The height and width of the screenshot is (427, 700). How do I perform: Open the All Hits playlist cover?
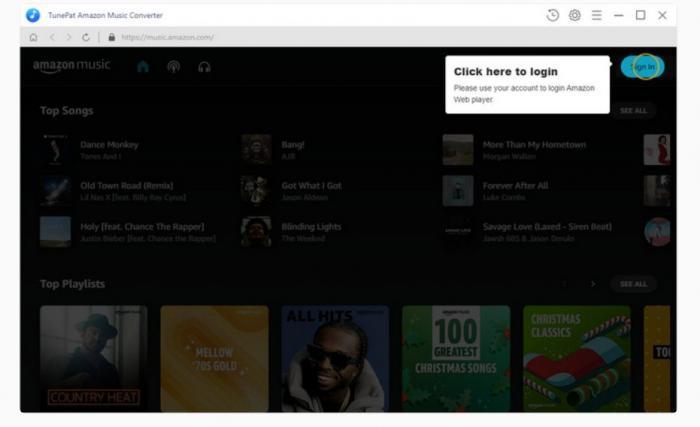coord(335,359)
